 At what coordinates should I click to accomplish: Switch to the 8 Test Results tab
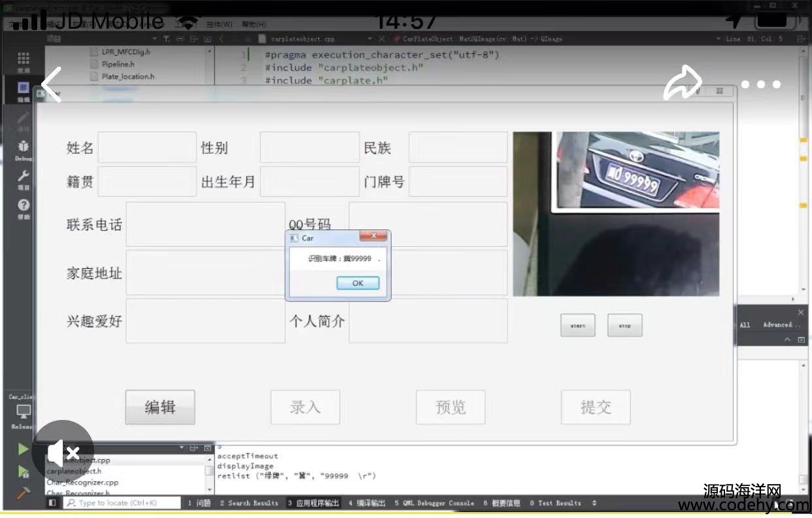(x=555, y=503)
